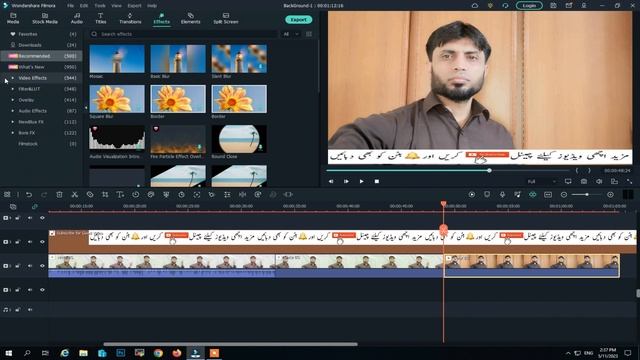640x360 pixels.
Task: Open the audio mixer music-note icon
Action: click(x=518, y=195)
